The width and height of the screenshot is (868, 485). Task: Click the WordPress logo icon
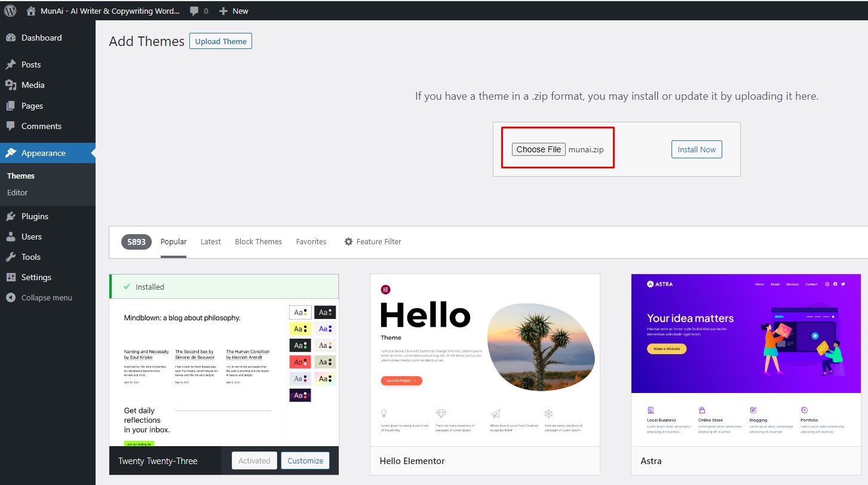[x=10, y=11]
